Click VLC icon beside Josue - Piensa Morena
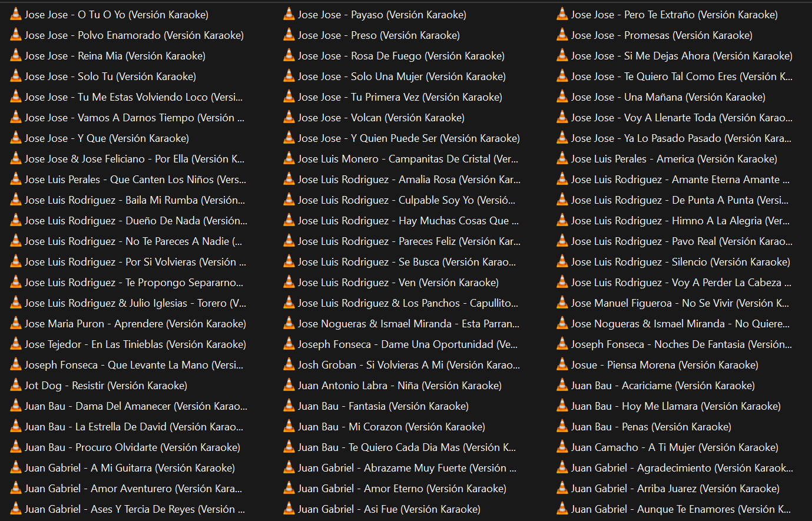Image resolution: width=812 pixels, height=521 pixels. pyautogui.click(x=562, y=364)
